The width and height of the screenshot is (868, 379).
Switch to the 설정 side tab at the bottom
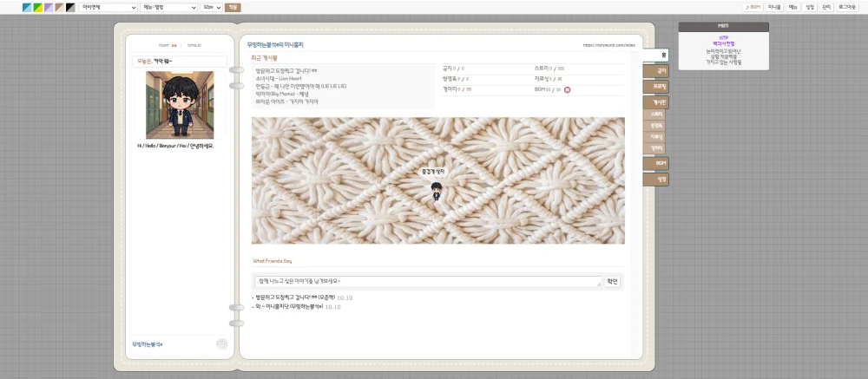tap(656, 180)
